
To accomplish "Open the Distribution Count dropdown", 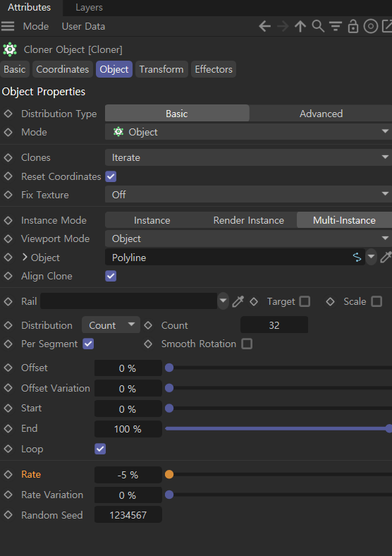I will [x=111, y=325].
